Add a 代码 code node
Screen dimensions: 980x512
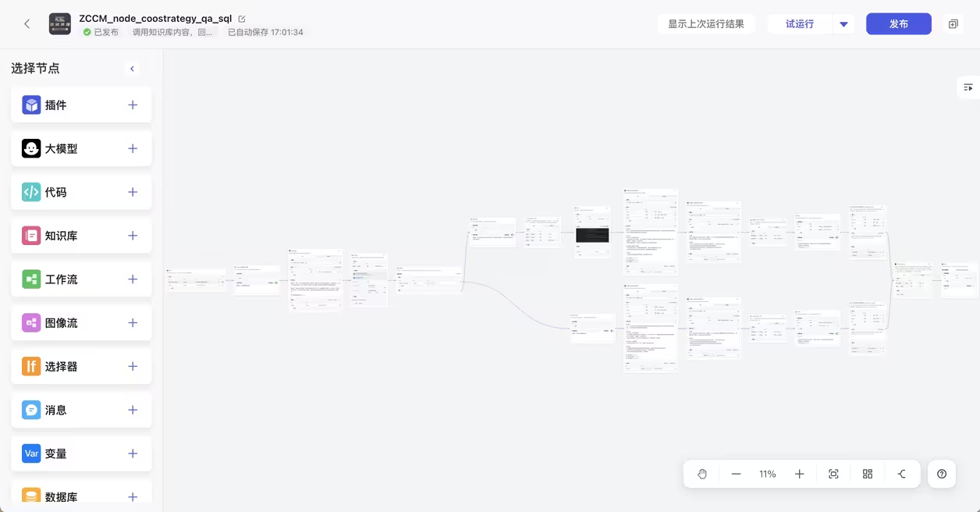133,192
